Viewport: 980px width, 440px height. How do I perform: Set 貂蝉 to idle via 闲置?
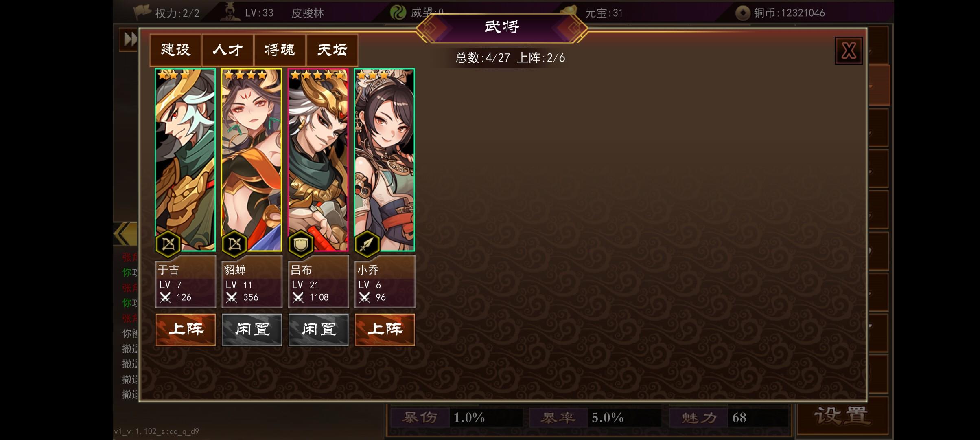click(x=252, y=330)
